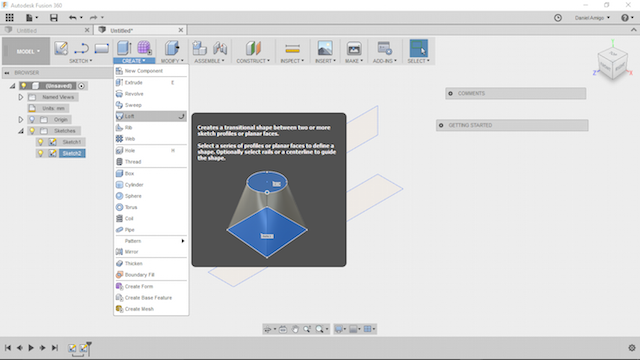Click the Pan hand icon
The width and height of the screenshot is (640, 360).
pos(295,329)
